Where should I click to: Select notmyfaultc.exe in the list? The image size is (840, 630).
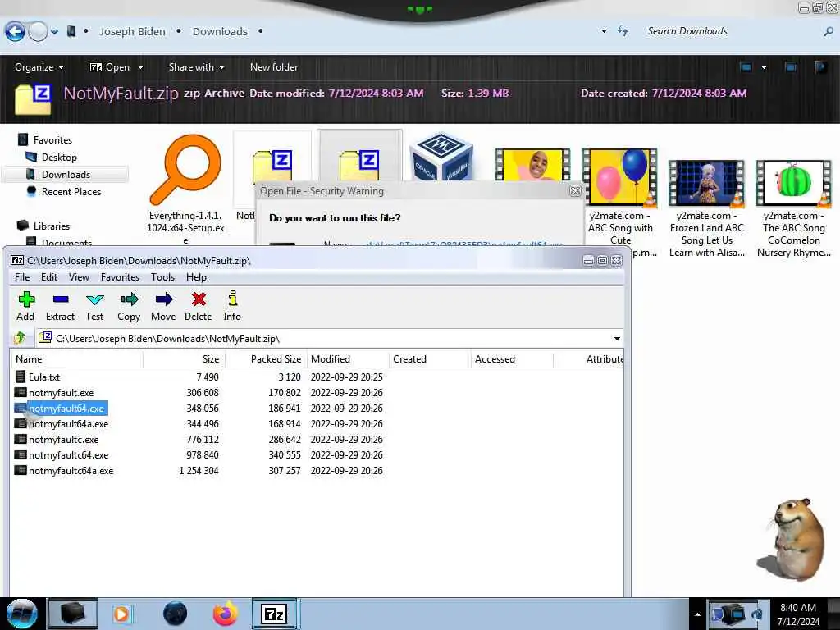pos(64,440)
